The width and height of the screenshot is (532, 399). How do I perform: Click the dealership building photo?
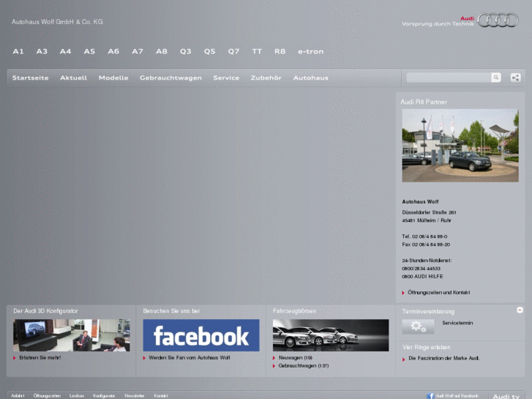point(460,146)
